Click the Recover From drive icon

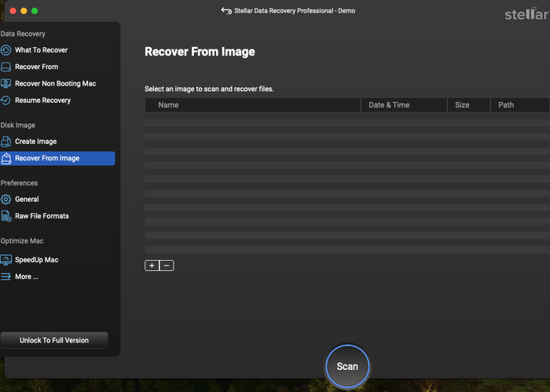pyautogui.click(x=5, y=67)
